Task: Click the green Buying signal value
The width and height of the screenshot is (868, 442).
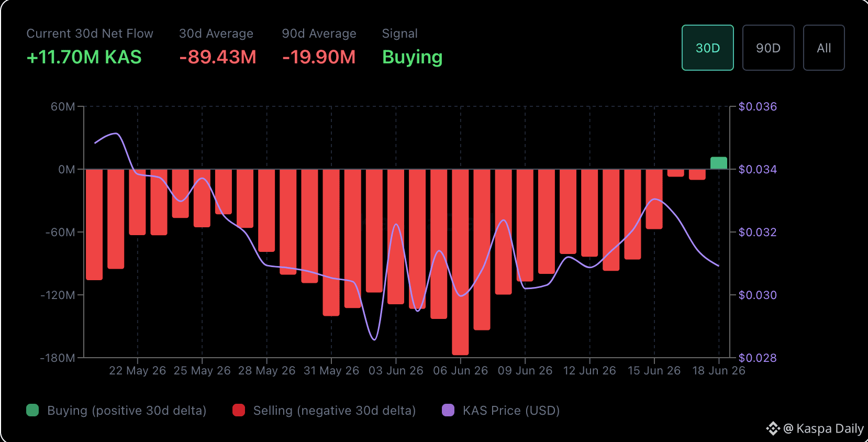Action: 413,58
